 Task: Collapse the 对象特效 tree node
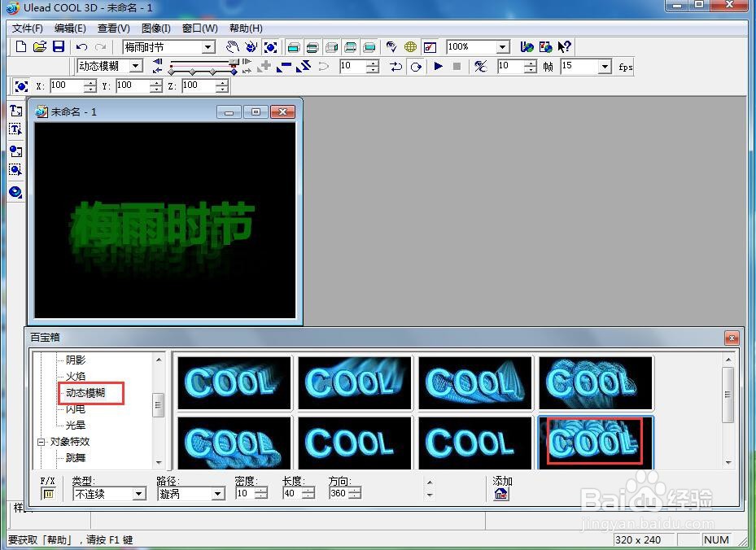click(42, 442)
